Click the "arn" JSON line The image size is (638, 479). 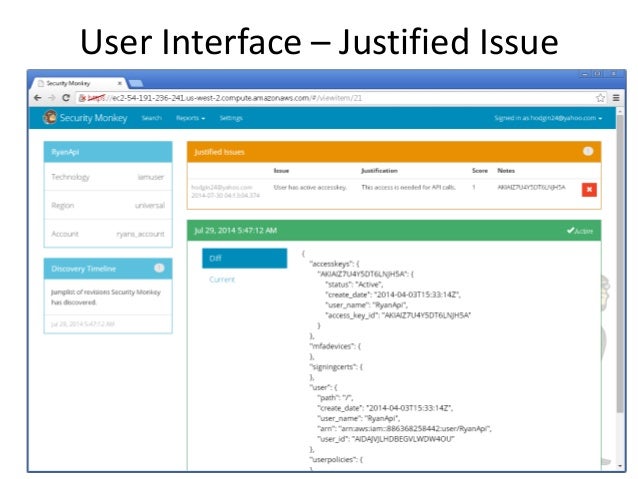(x=404, y=429)
